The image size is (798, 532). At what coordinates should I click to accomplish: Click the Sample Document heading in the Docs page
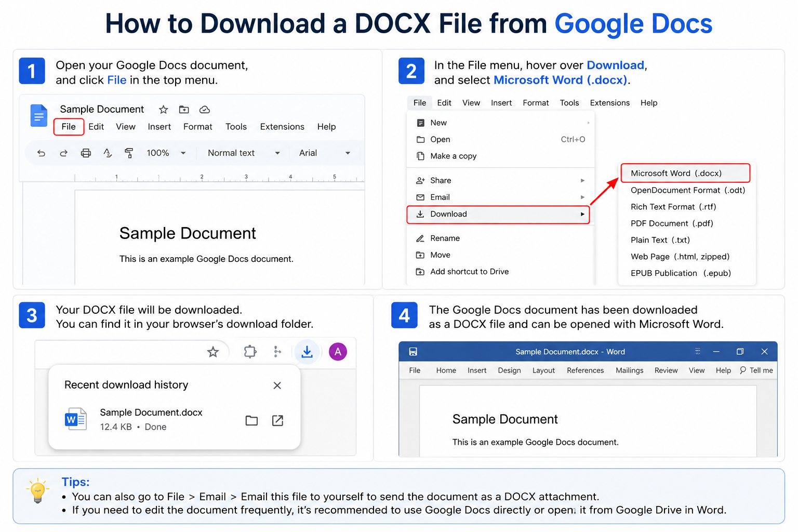(x=188, y=233)
